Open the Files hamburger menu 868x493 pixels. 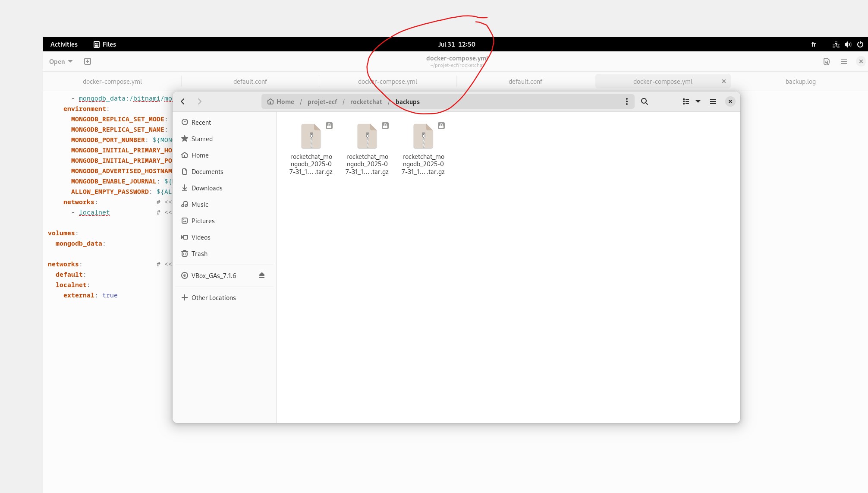(713, 101)
